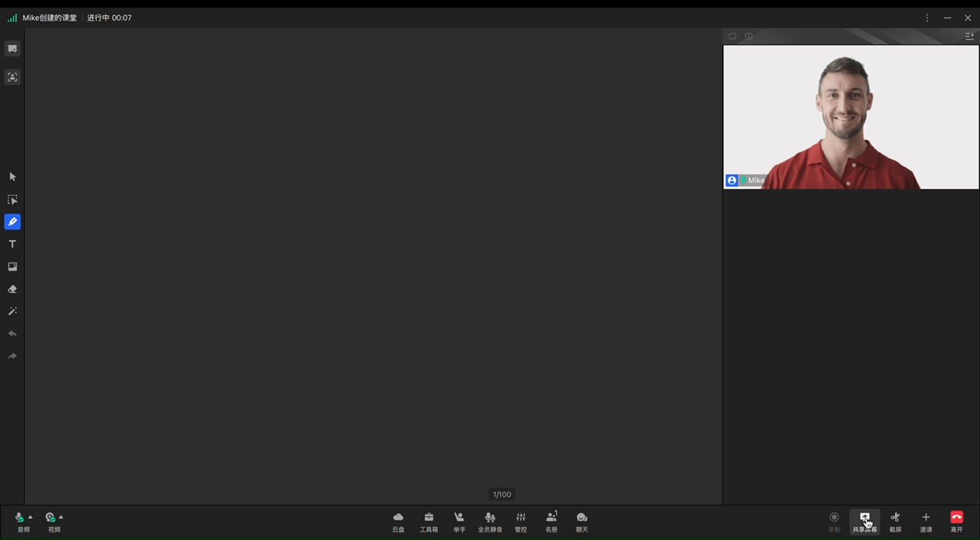Screen dimensions: 980x540
Task: Click 共享屏幕 share screen
Action: click(865, 522)
